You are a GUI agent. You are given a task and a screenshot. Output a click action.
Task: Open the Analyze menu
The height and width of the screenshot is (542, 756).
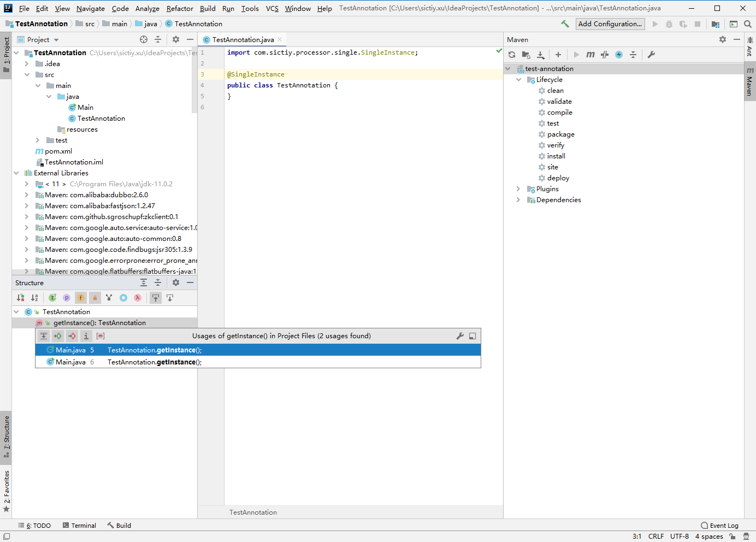click(147, 8)
